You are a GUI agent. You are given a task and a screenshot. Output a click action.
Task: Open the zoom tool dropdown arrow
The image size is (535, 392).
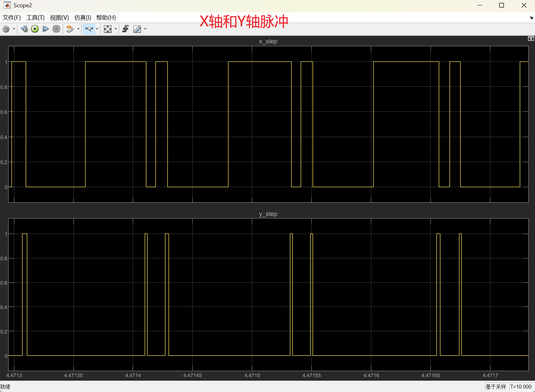tap(97, 29)
